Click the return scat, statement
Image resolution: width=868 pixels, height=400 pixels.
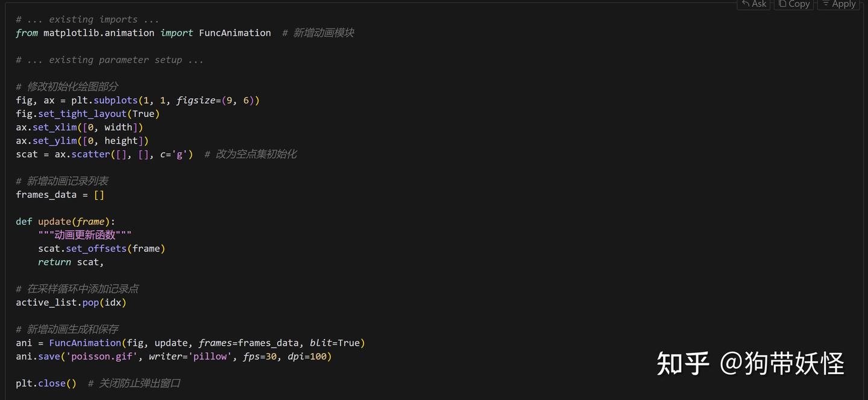71,262
